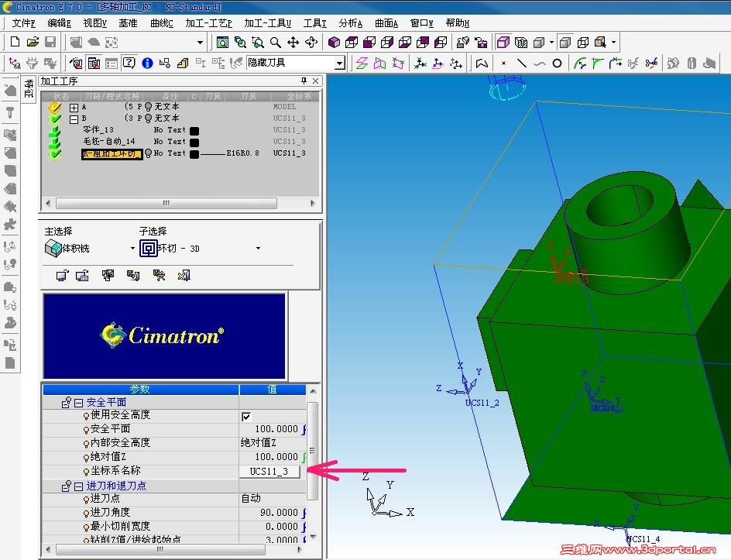Open the 隐藏刀具 dropdown
The image size is (731, 560).
[x=340, y=63]
